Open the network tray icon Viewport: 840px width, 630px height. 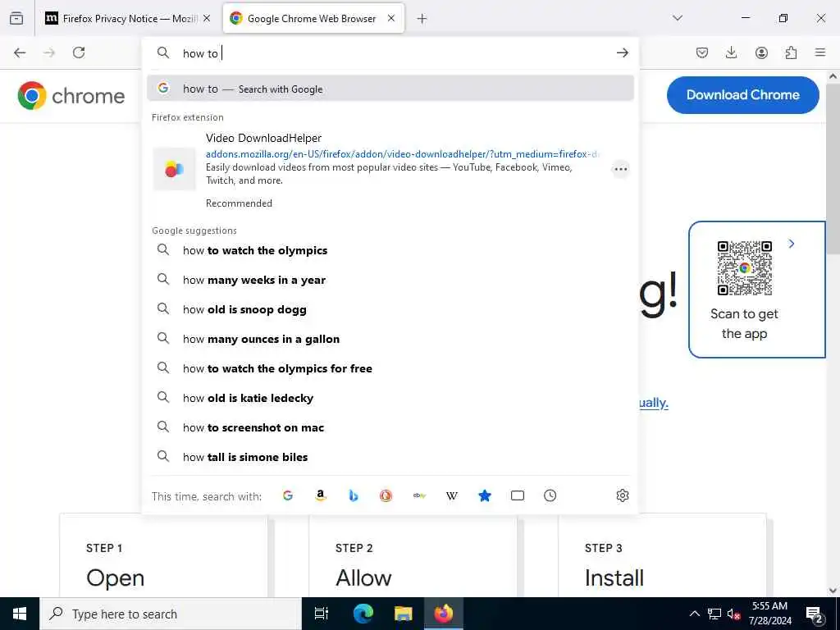click(714, 614)
